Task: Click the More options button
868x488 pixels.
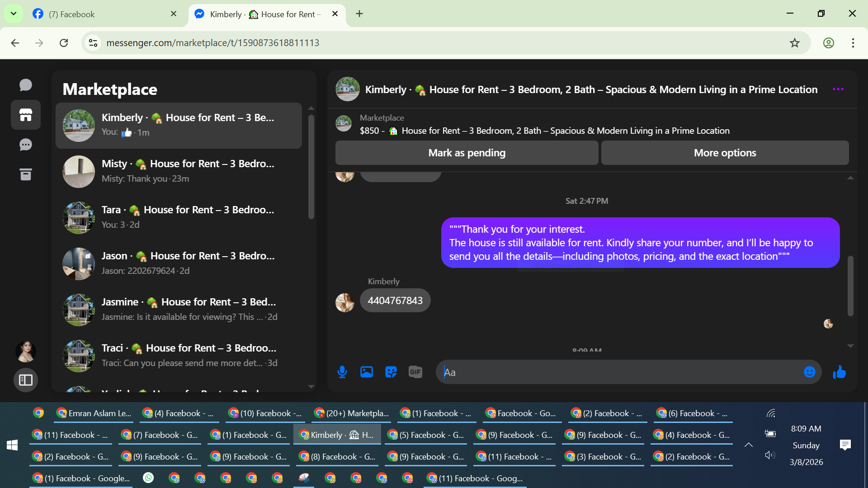Action: click(x=725, y=153)
